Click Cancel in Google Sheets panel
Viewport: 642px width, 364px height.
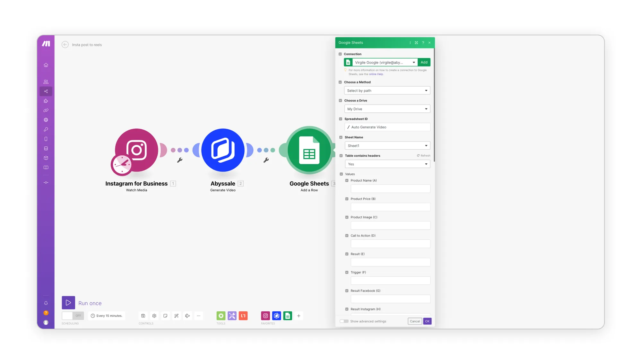pyautogui.click(x=415, y=321)
